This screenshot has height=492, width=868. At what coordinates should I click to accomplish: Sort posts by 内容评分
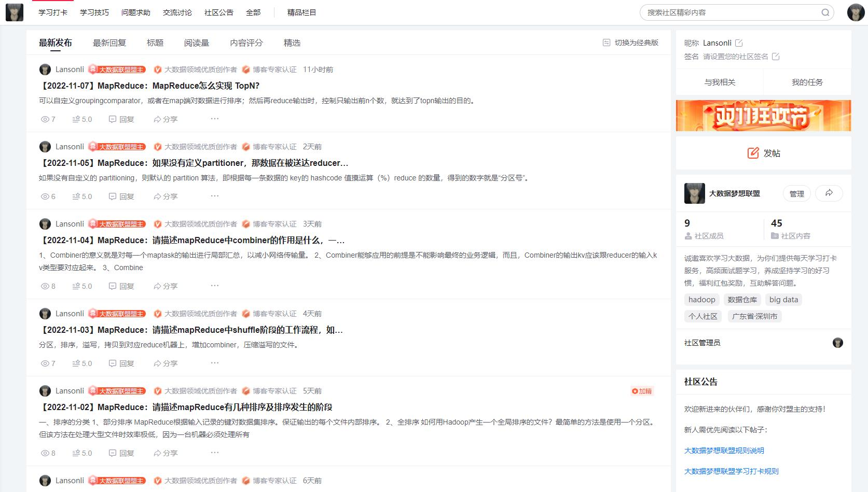246,43
